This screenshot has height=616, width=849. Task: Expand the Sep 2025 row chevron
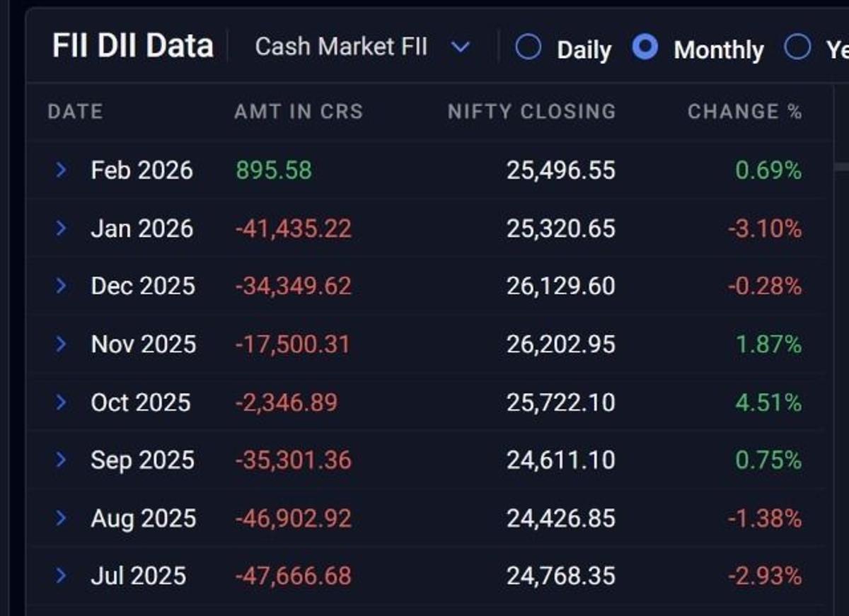coord(63,460)
